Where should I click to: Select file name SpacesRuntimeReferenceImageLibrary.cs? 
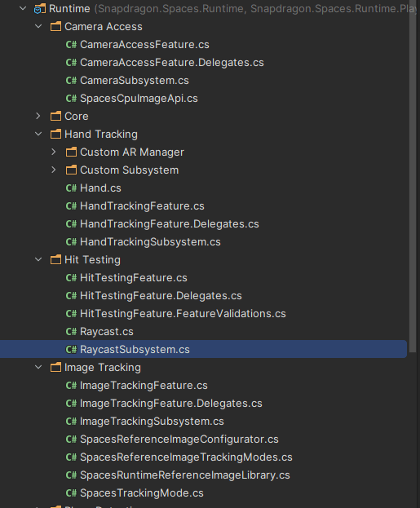click(185, 475)
